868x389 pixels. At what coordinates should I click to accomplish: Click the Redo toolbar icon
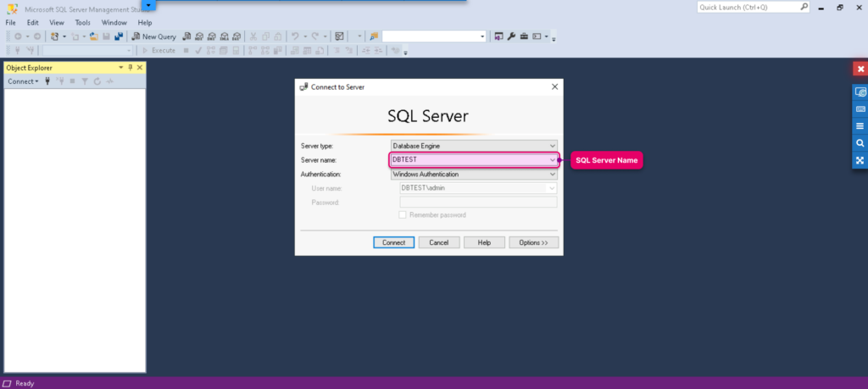coord(314,36)
